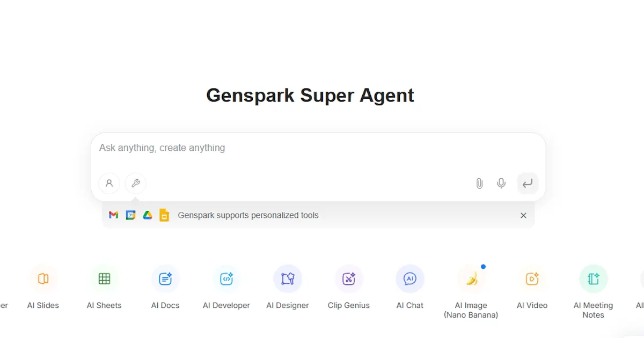Click the 'AI Docs' label
The image size is (644, 338).
pos(165,305)
